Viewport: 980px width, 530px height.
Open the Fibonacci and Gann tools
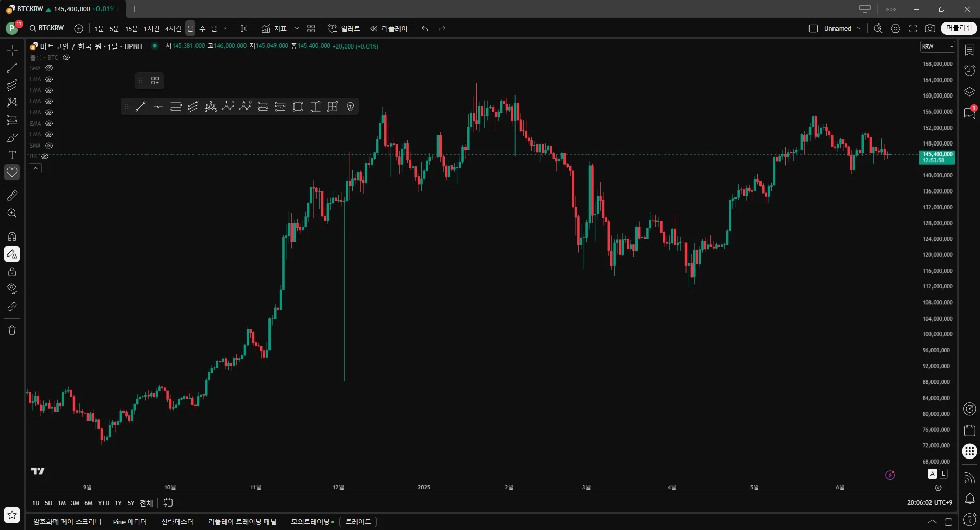tap(12, 85)
